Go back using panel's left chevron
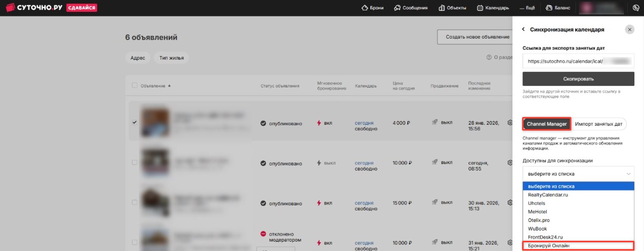Screen dimensions: 644x251 (x=523, y=29)
